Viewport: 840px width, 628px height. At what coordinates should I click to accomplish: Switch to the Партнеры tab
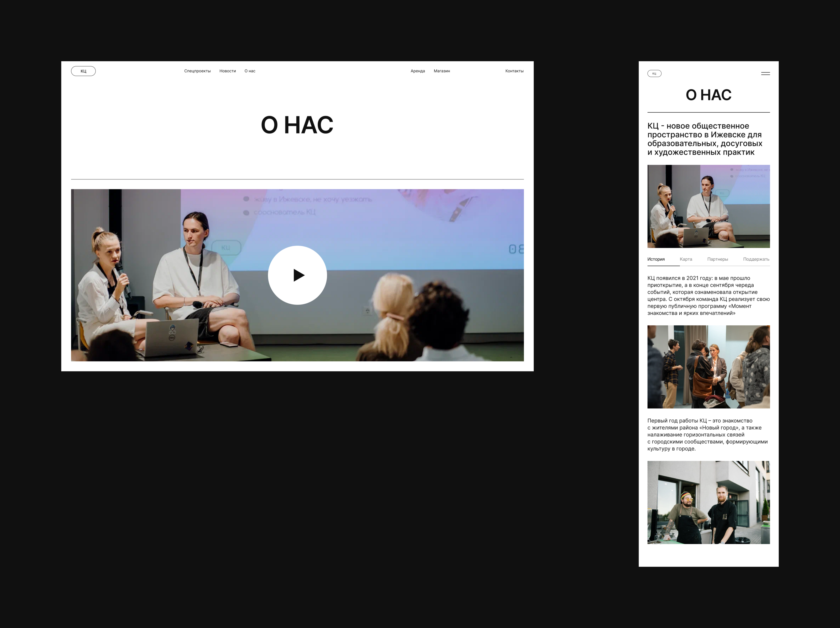coord(717,259)
